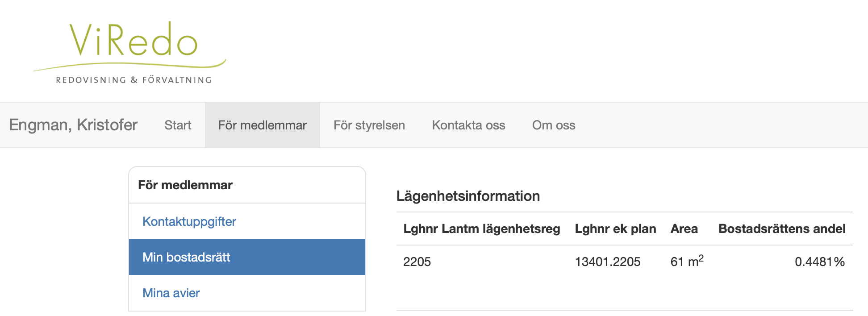Open the Om oss page

[553, 125]
